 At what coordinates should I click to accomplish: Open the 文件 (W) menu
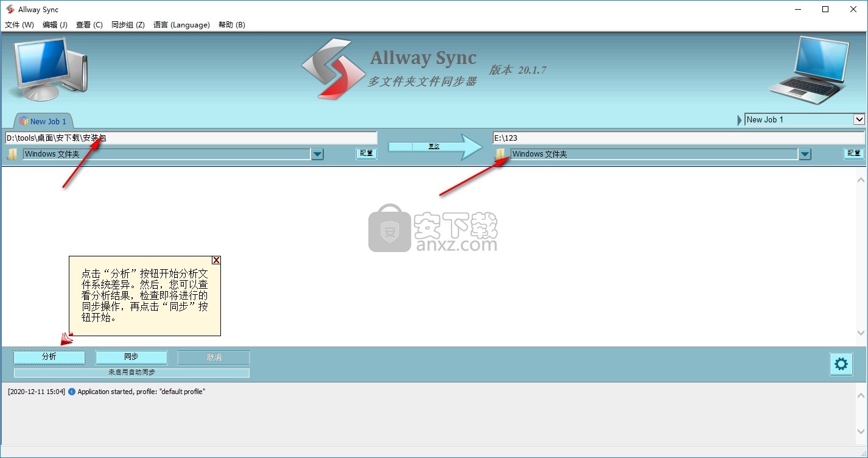point(19,25)
